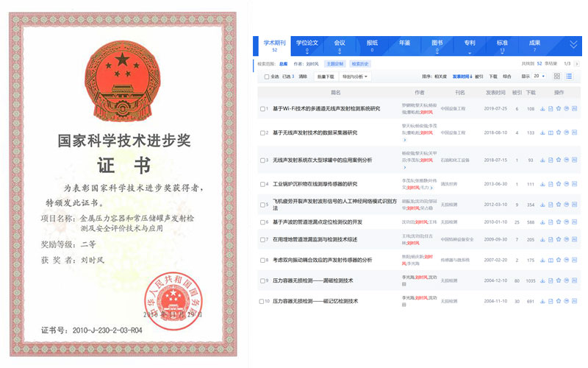Click the national award certificate image
The image size is (588, 368).
pyautogui.click(x=123, y=184)
